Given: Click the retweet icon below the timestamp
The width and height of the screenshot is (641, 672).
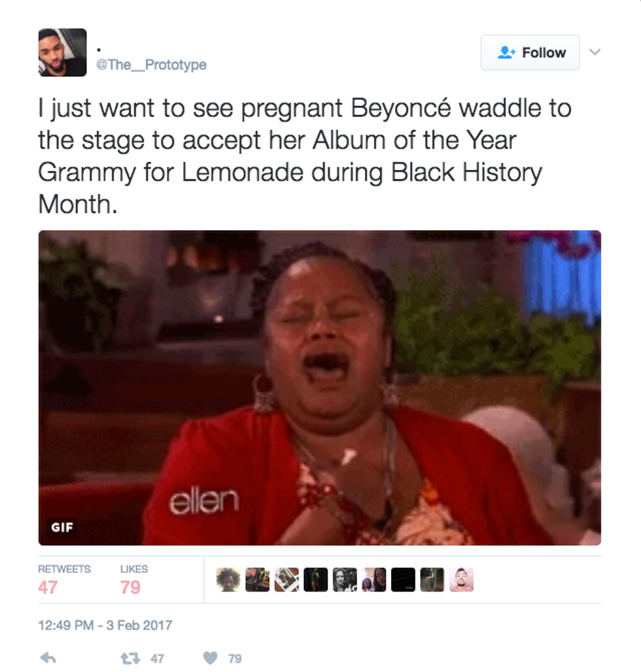Looking at the screenshot, I should click(x=130, y=658).
